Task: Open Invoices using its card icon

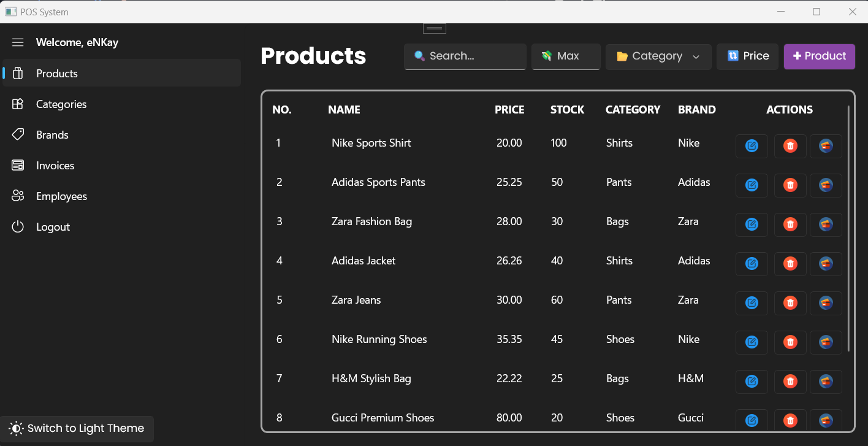Action: tap(18, 165)
